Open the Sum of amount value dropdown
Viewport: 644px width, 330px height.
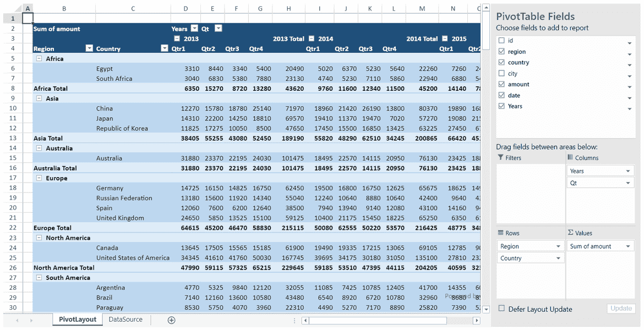(629, 246)
